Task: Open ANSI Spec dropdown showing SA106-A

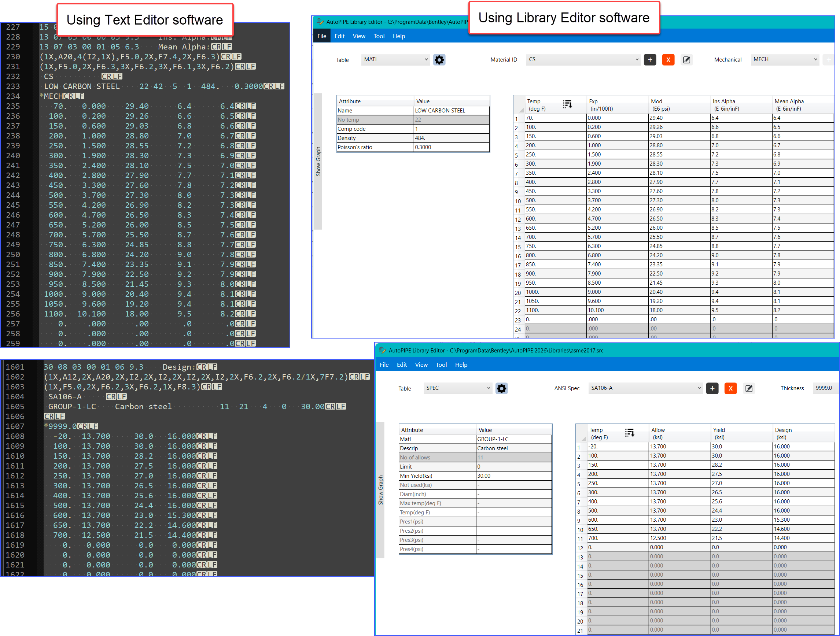Action: 645,388
